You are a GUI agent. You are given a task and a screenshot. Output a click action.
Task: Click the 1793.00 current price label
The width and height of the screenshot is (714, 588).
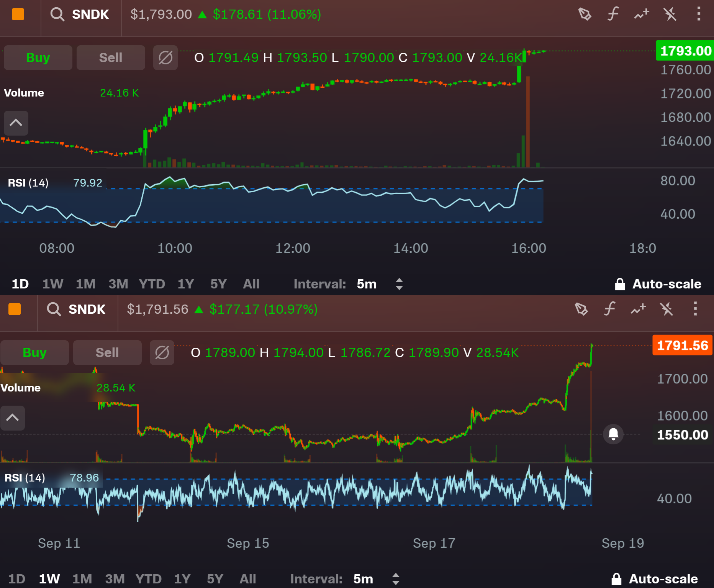click(x=685, y=51)
